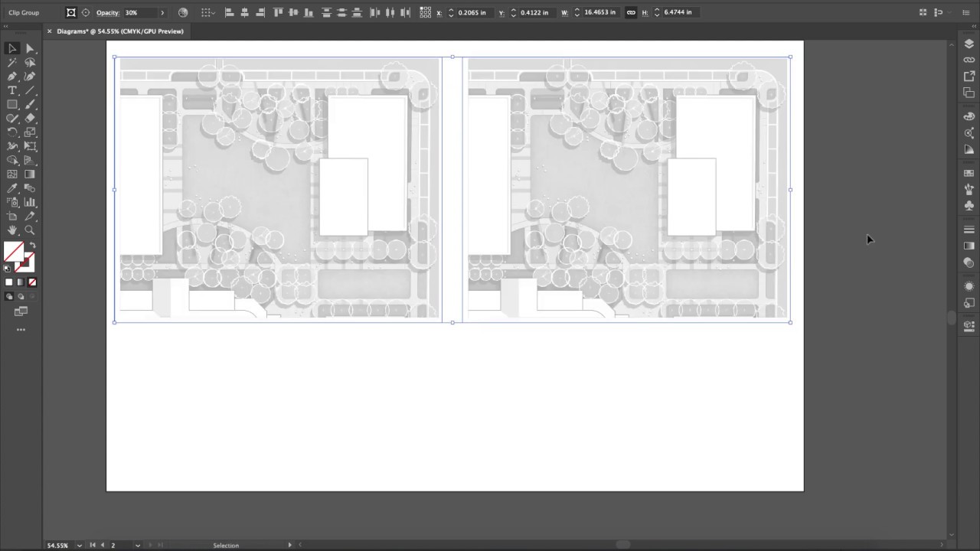Select the Diagrams* document tab
This screenshot has width=980, height=551.
click(119, 31)
